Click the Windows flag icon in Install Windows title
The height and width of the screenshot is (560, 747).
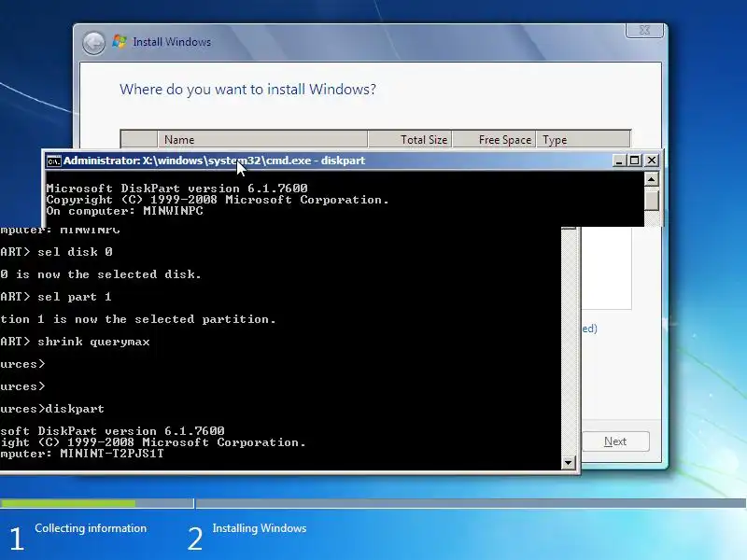coord(120,42)
